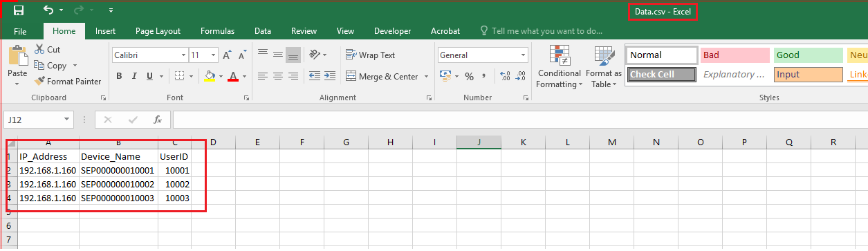Click the Decrease Decimal icon

click(x=520, y=77)
